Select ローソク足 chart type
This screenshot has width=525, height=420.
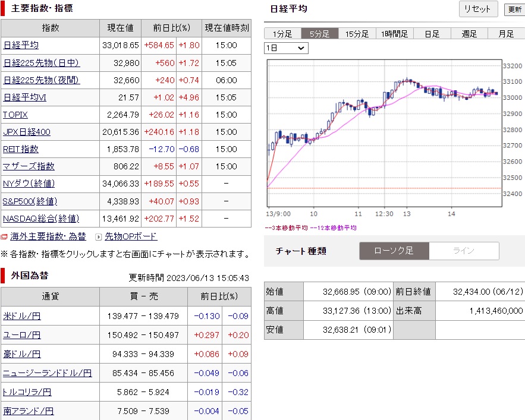coord(394,251)
